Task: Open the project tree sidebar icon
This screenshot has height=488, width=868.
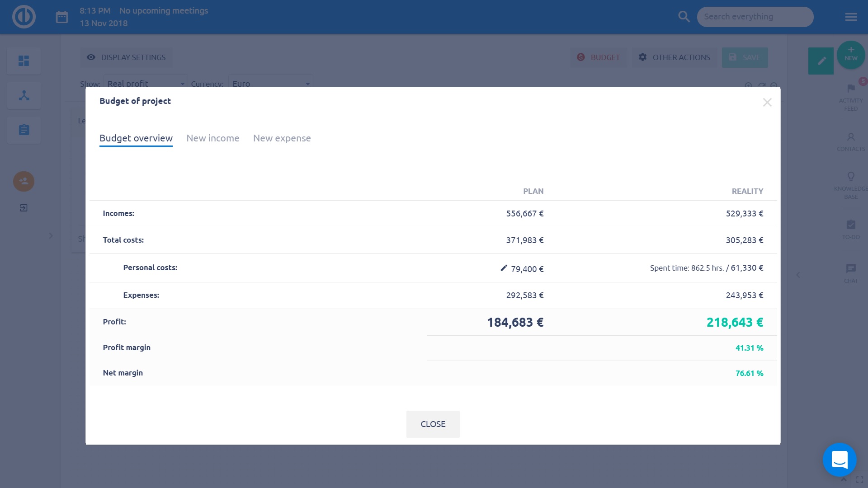Action: coord(24,95)
